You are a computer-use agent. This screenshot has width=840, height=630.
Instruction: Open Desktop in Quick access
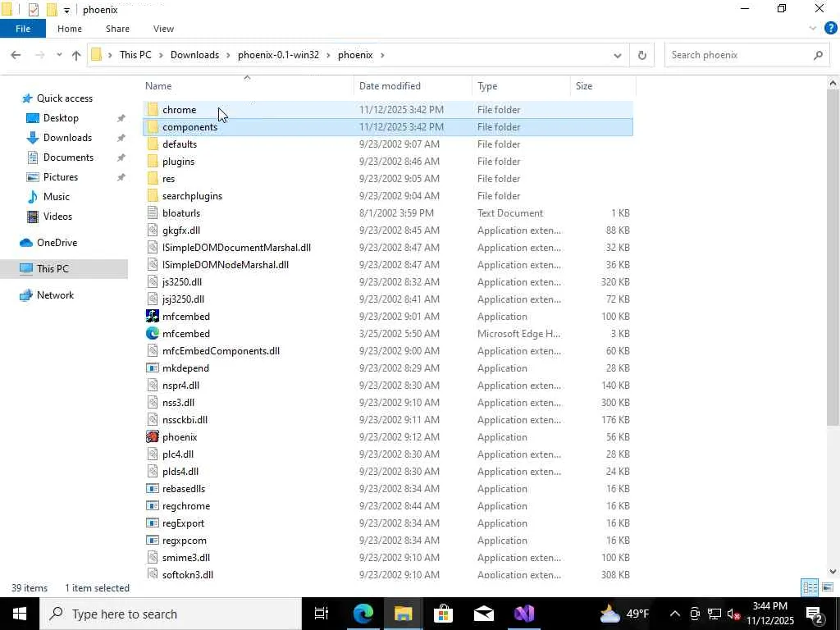(x=61, y=118)
